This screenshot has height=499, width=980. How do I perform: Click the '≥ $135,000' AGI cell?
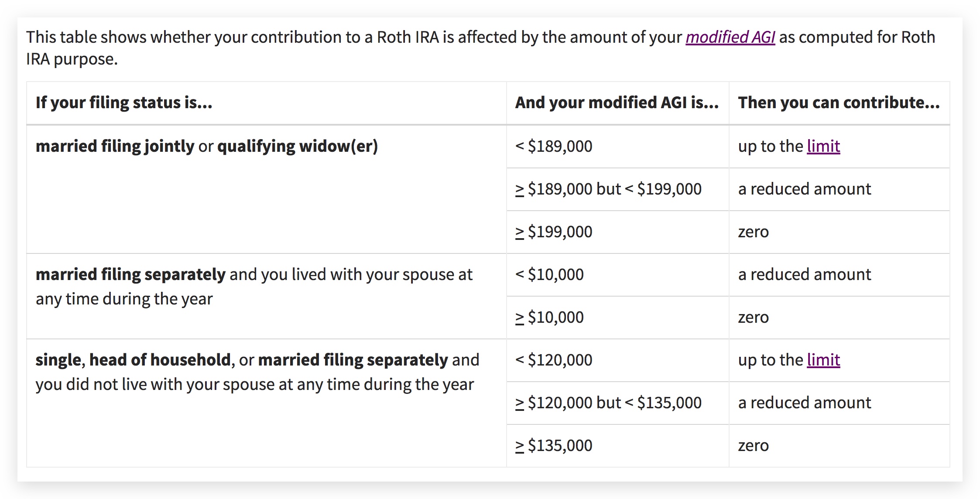(554, 445)
